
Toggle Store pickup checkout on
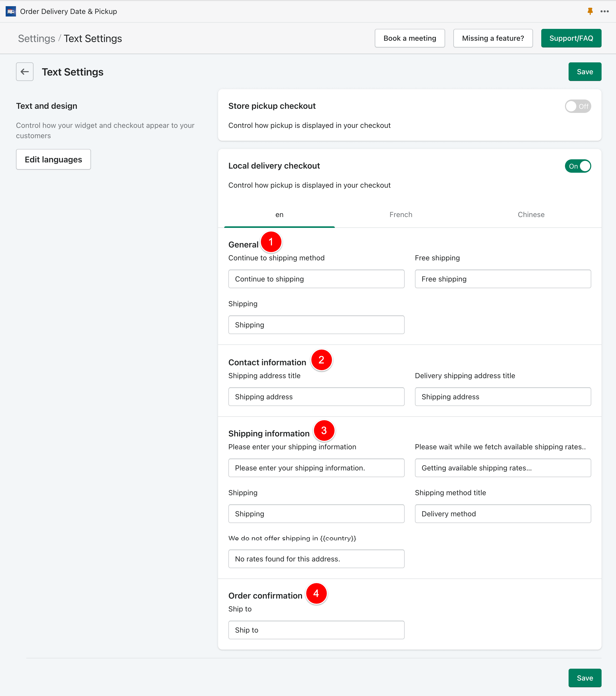pyautogui.click(x=578, y=106)
